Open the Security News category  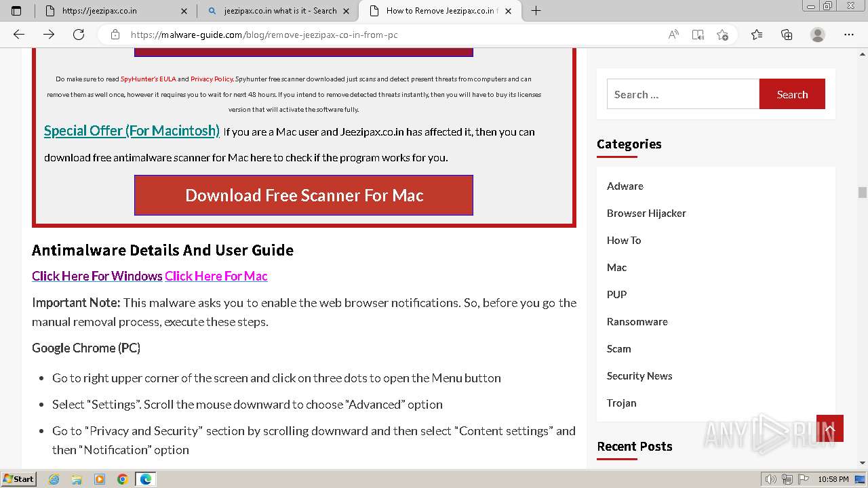639,375
